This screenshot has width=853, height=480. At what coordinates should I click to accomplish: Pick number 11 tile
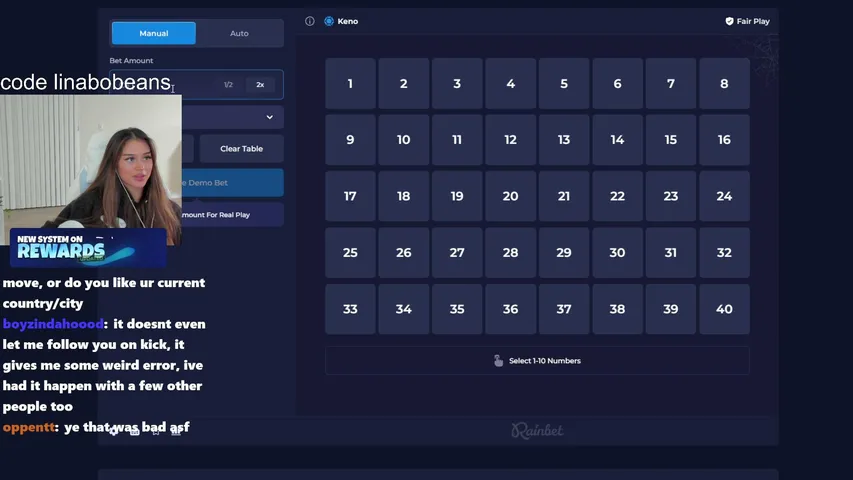coord(457,140)
